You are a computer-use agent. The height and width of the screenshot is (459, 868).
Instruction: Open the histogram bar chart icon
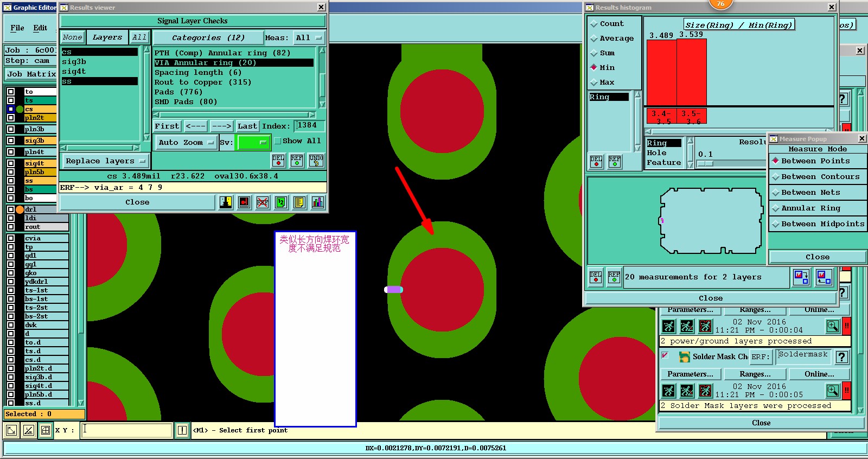click(x=317, y=202)
